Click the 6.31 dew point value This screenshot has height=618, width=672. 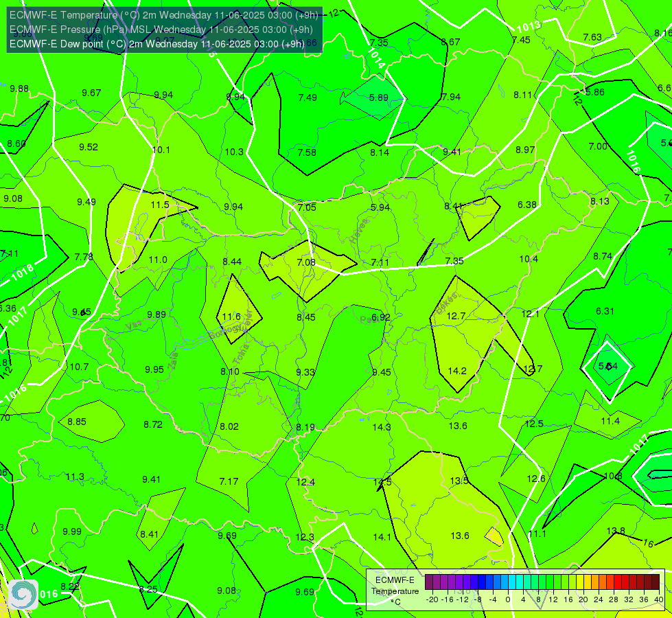coord(605,311)
